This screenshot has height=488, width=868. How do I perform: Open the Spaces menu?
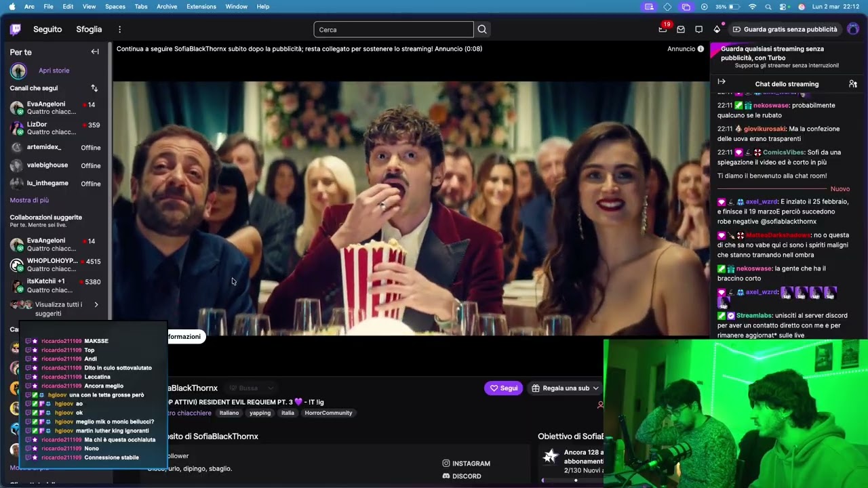115,7
